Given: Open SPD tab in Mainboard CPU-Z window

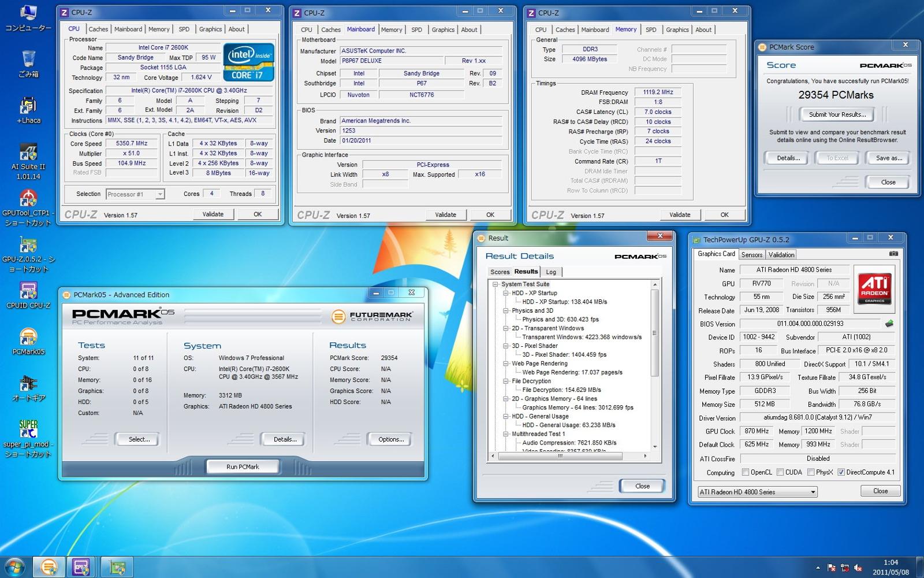Looking at the screenshot, I should 416,29.
